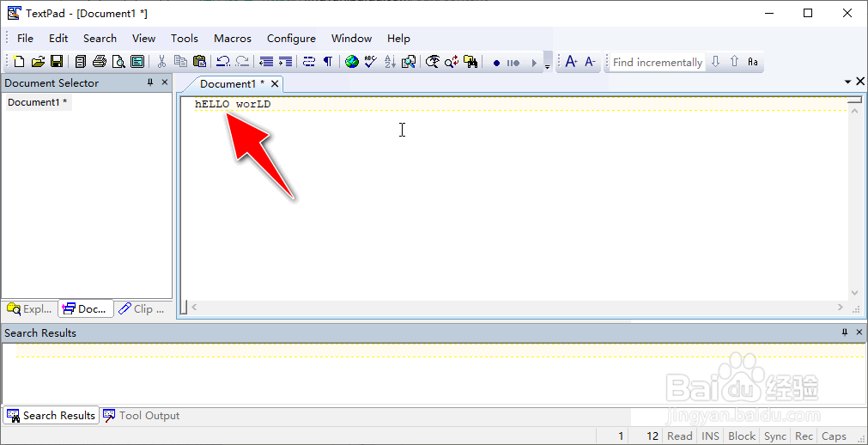Start recording a macro dot icon
This screenshot has height=445, width=868.
(496, 64)
